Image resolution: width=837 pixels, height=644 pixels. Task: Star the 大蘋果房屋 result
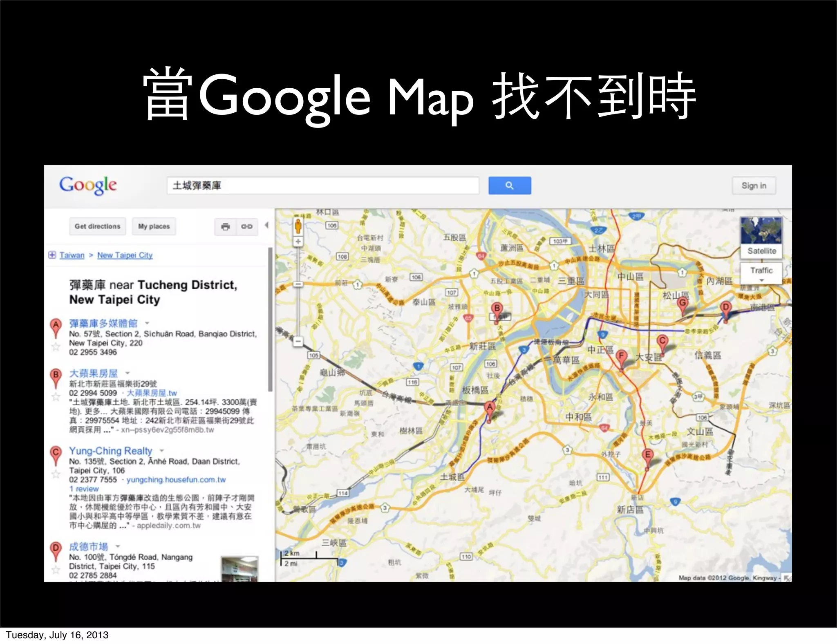pyautogui.click(x=56, y=397)
